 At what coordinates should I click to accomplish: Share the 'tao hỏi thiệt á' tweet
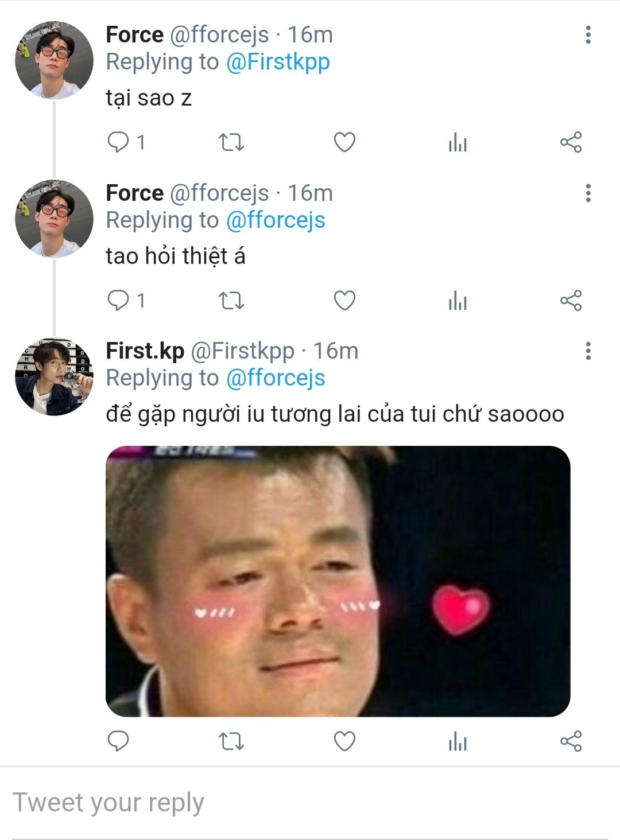(x=571, y=300)
